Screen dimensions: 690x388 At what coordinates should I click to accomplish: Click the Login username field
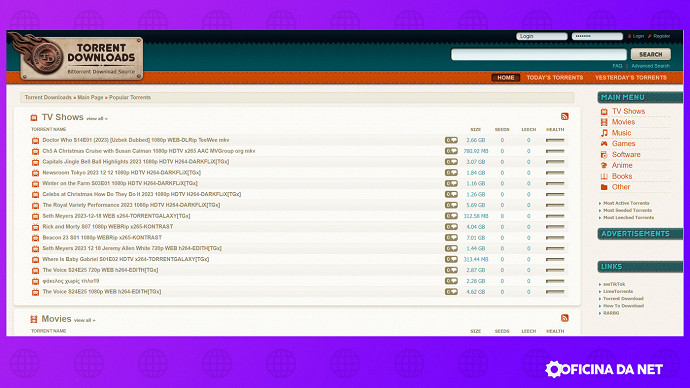click(542, 36)
